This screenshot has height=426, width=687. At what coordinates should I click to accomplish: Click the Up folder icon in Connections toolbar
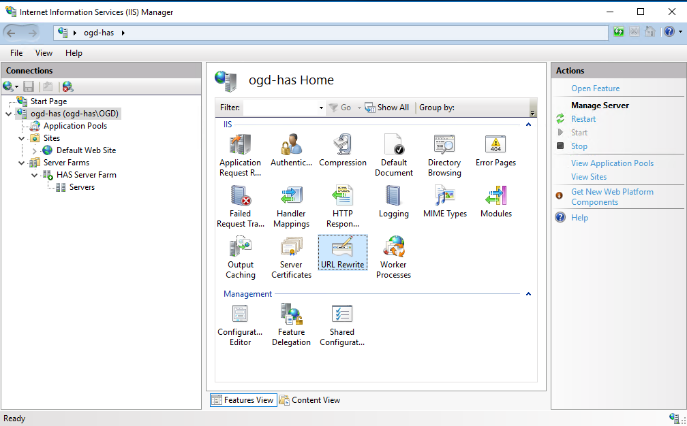tap(48, 87)
